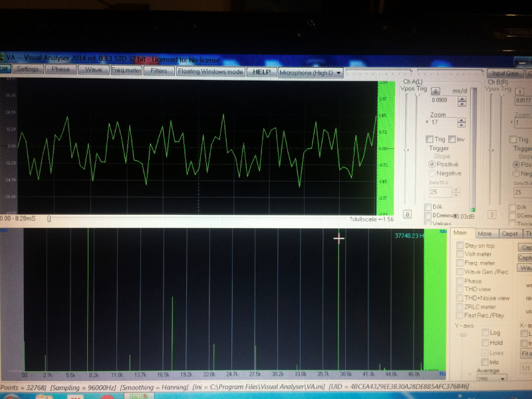Open the Wave generator toolbar button
This screenshot has height=399, width=532.
(x=93, y=69)
